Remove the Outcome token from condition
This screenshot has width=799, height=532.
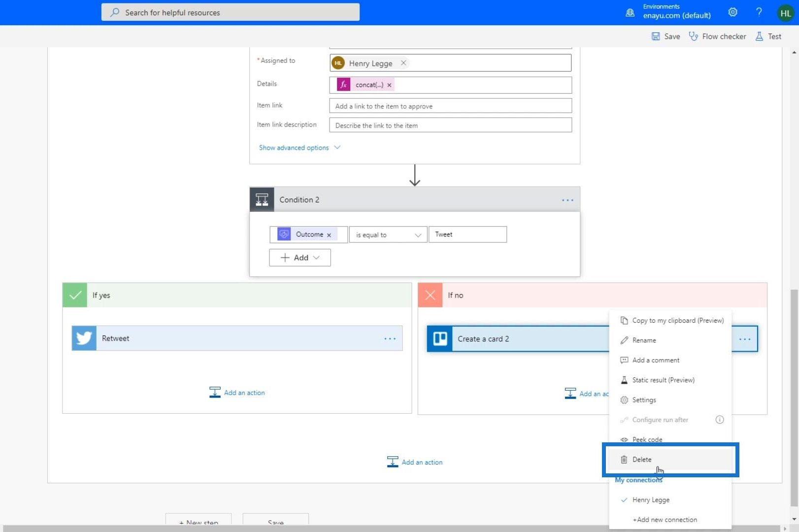pos(329,235)
